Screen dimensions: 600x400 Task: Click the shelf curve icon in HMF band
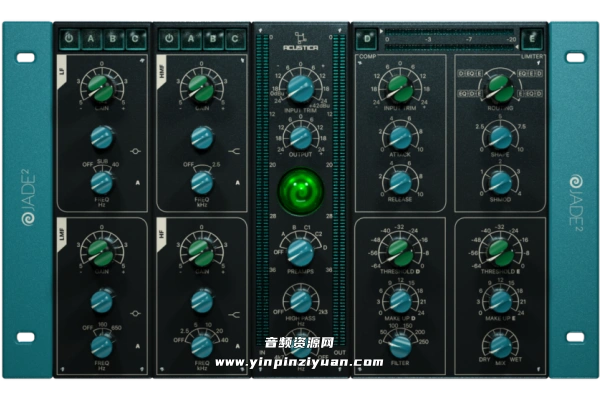234,151
